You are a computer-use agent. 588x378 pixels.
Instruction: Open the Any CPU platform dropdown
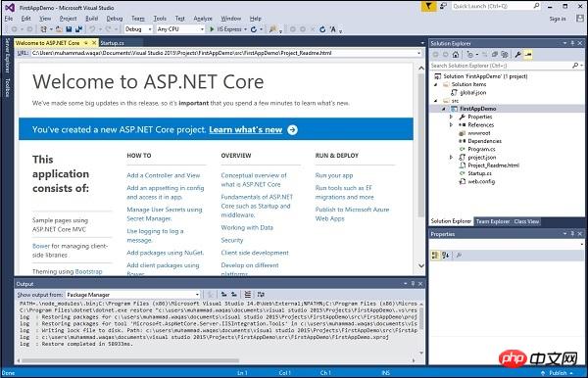202,29
